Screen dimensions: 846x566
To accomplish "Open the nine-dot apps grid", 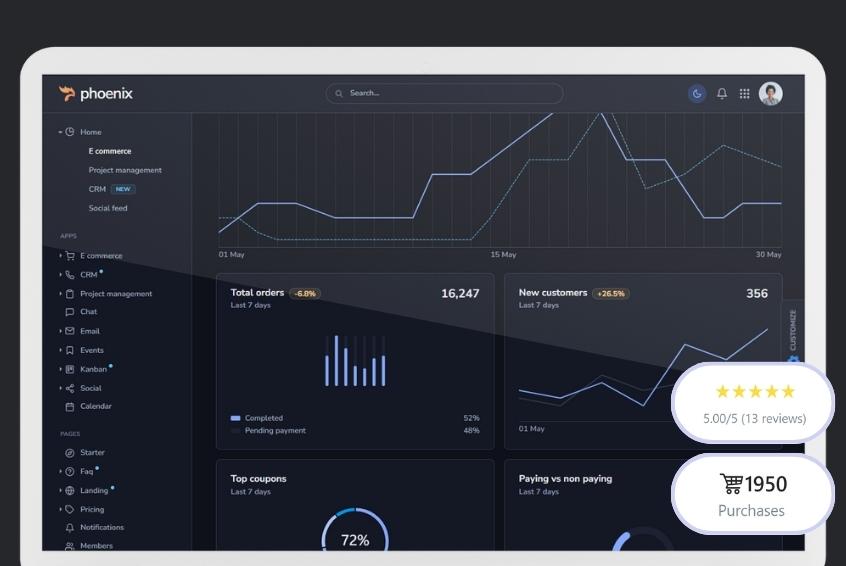I will click(744, 94).
